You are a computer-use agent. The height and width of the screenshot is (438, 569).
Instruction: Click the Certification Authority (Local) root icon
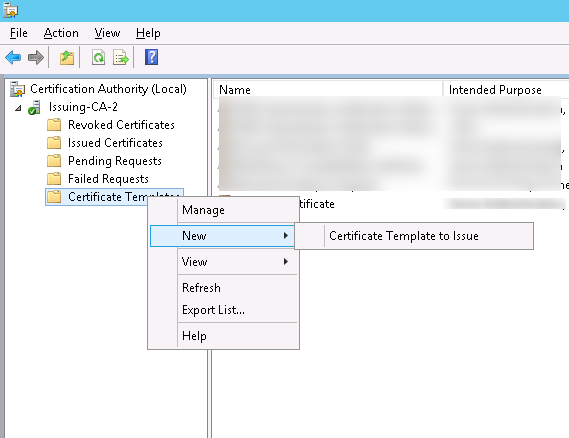(17, 89)
